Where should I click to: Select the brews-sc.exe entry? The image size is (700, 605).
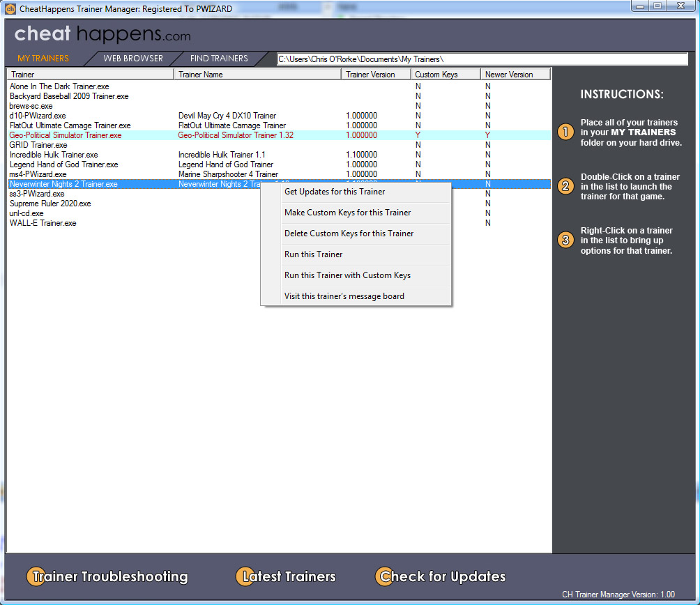point(31,106)
